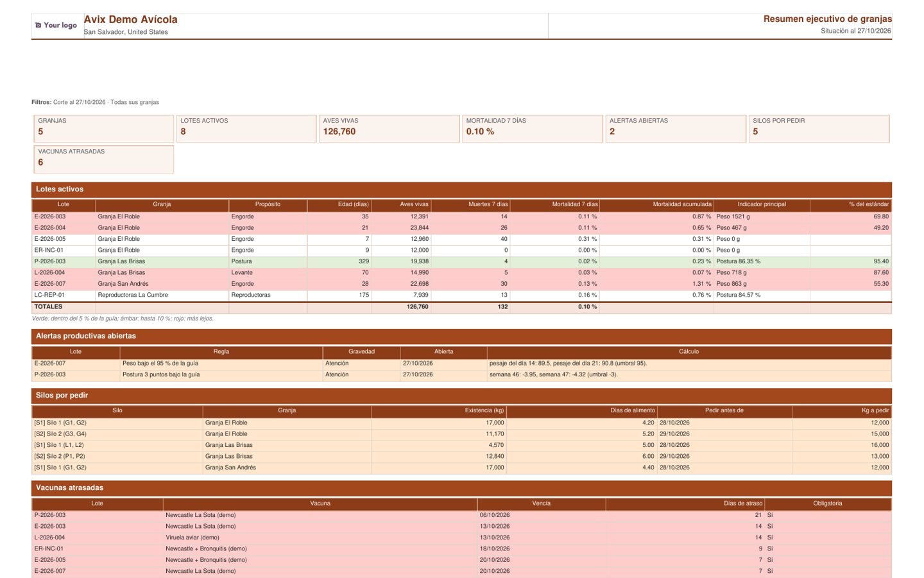Click the 06/10/2026 Vencía date cell
This screenshot has height=578, width=924.
click(541, 515)
